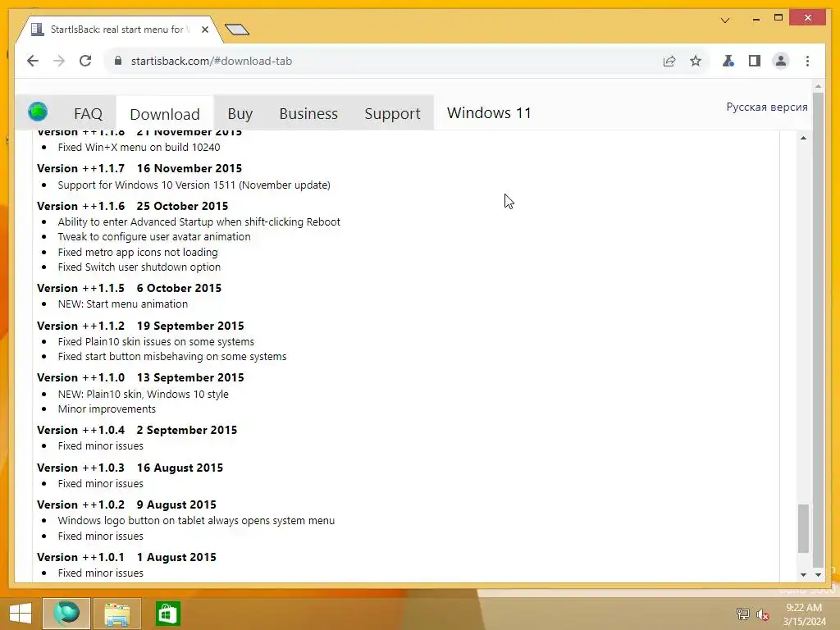Image resolution: width=840 pixels, height=630 pixels.
Task: Click "Windows logo button on tablet" line
Action: point(196,520)
